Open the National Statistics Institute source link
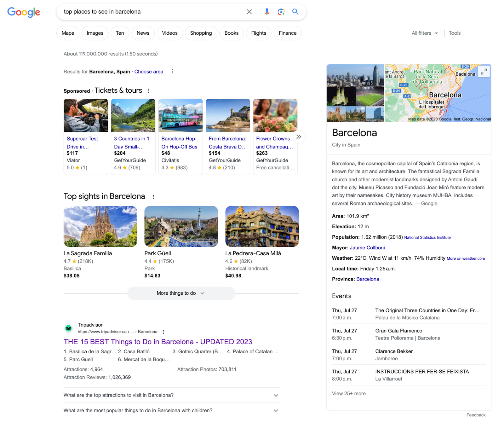 pyautogui.click(x=427, y=238)
